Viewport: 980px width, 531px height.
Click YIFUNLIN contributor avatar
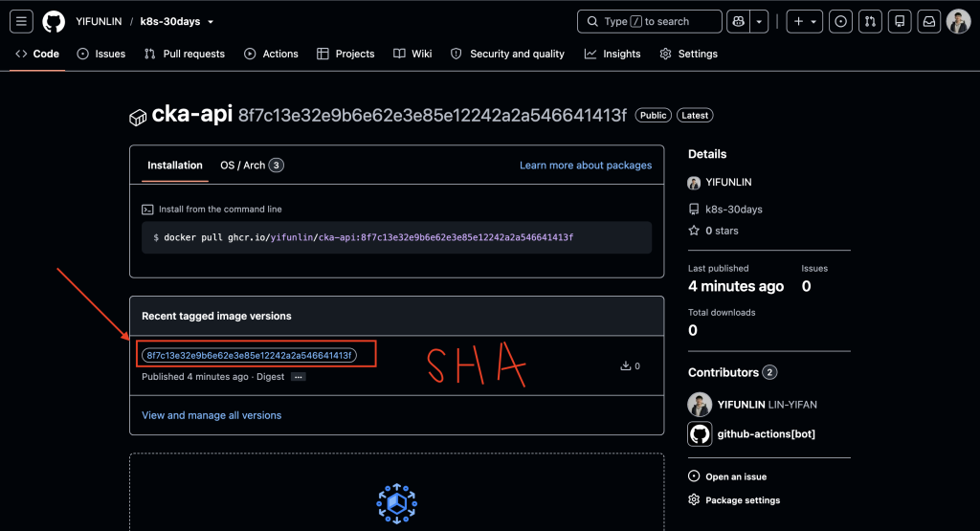pos(700,404)
